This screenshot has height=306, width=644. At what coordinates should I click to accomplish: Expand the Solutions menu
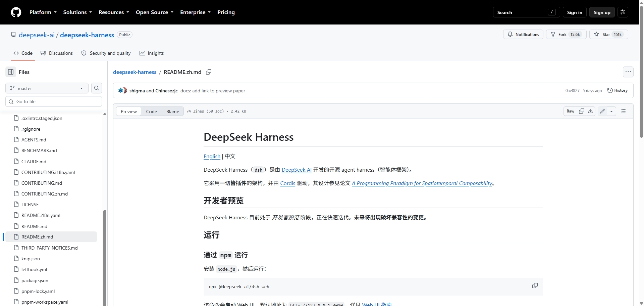click(x=77, y=12)
